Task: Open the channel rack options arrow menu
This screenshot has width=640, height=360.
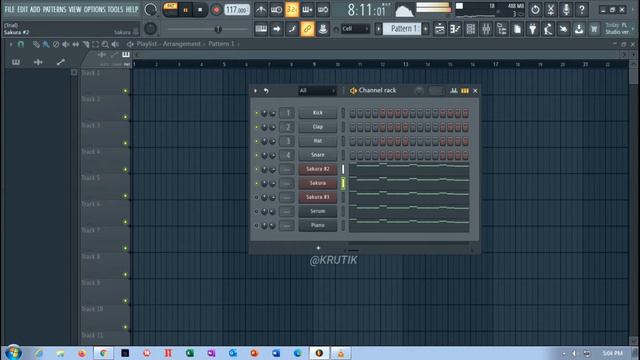Action: click(x=256, y=91)
